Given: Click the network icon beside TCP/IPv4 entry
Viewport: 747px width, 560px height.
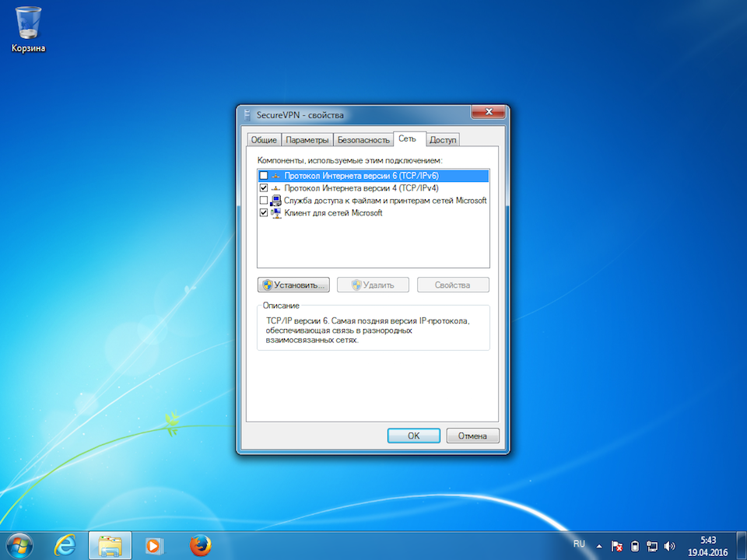Looking at the screenshot, I should [275, 188].
